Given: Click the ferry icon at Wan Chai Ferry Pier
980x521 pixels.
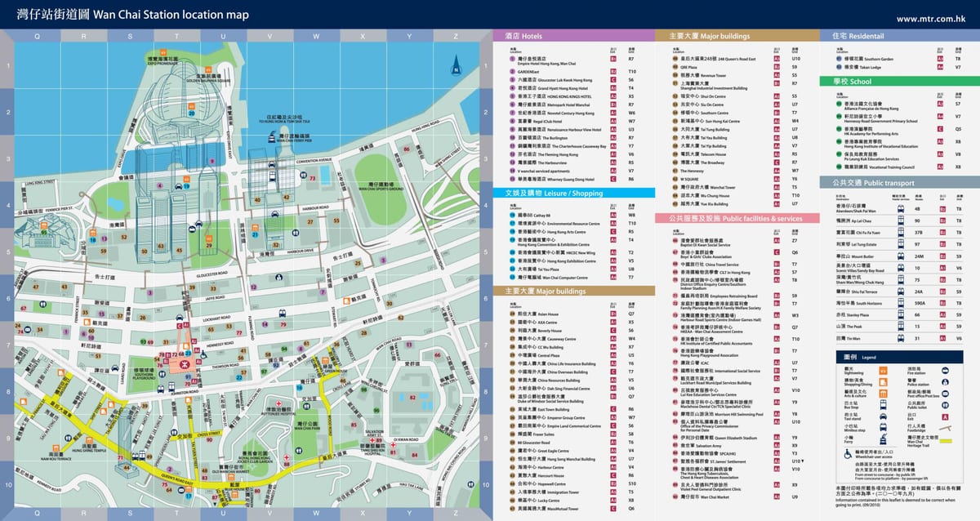Looking at the screenshot, I should click(x=270, y=138).
